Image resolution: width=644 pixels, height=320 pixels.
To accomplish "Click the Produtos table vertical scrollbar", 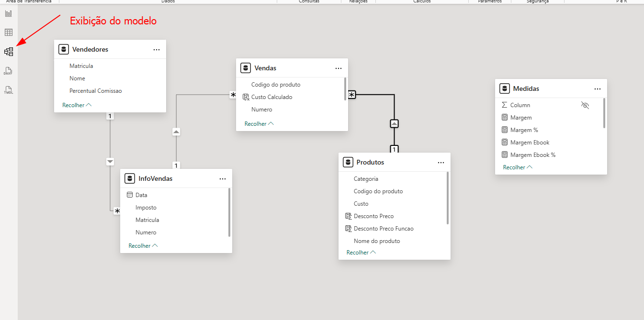I will (448, 198).
